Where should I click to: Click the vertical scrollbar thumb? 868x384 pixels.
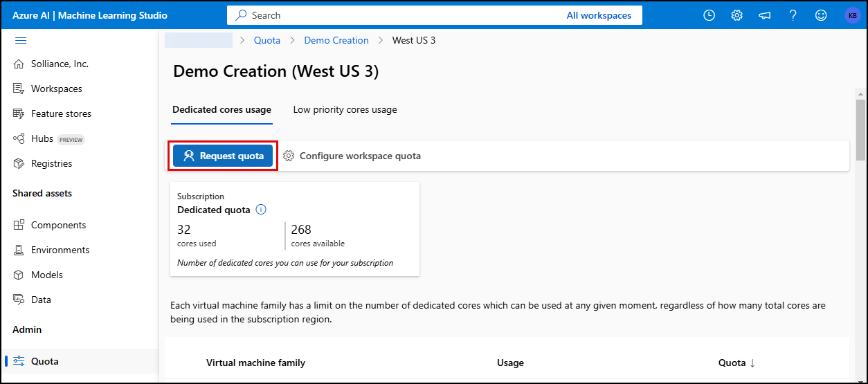coord(860,129)
